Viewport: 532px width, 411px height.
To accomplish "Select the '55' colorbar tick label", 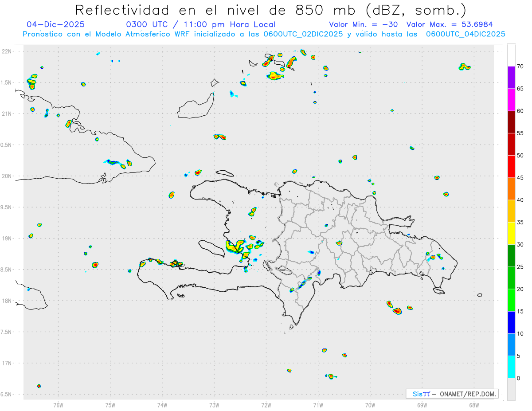I will (x=520, y=133).
